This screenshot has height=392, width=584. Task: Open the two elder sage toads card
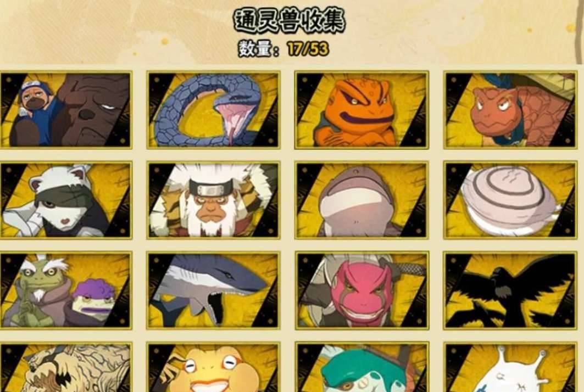[65, 290]
